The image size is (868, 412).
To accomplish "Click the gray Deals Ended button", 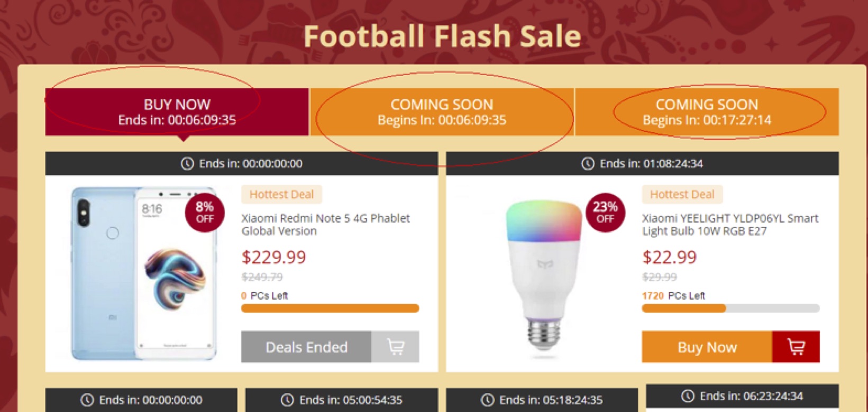I will point(306,347).
